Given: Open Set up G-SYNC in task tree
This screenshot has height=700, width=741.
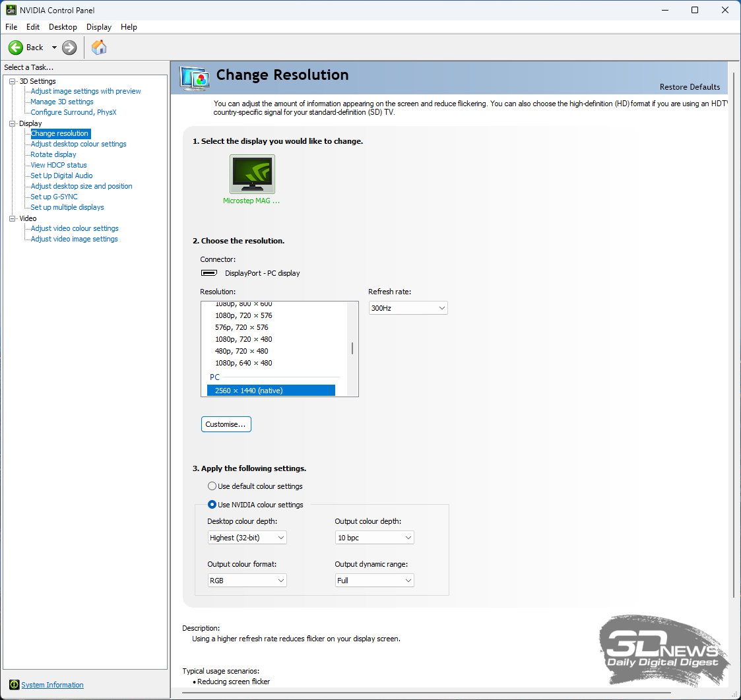Looking at the screenshot, I should (54, 197).
